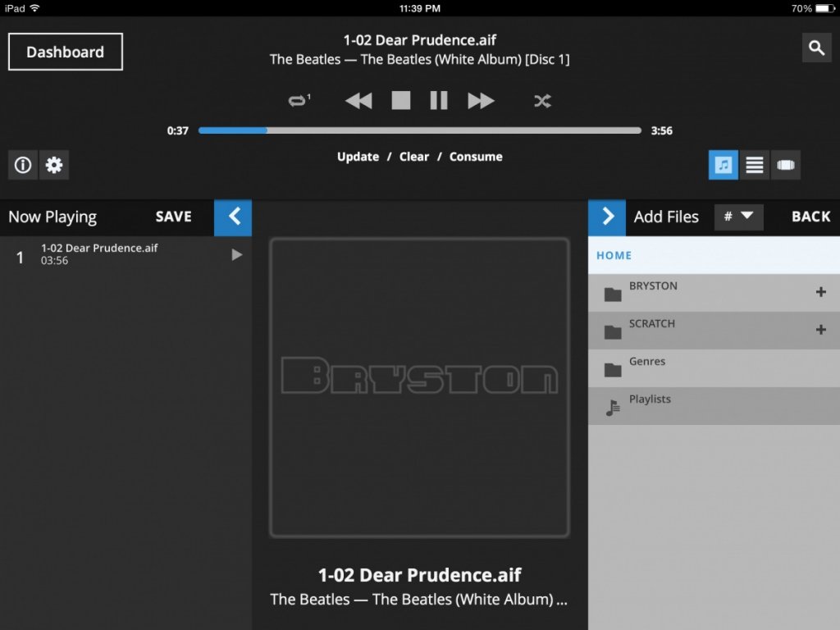Select the BRYSTON folder row
The width and height of the screenshot is (840, 630).
(x=714, y=293)
